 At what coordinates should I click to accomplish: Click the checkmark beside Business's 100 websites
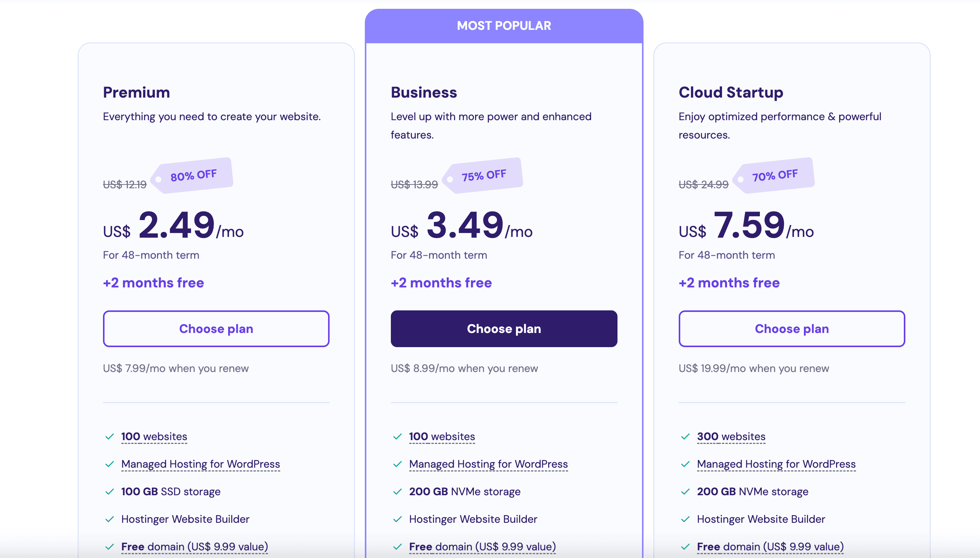[x=397, y=437]
